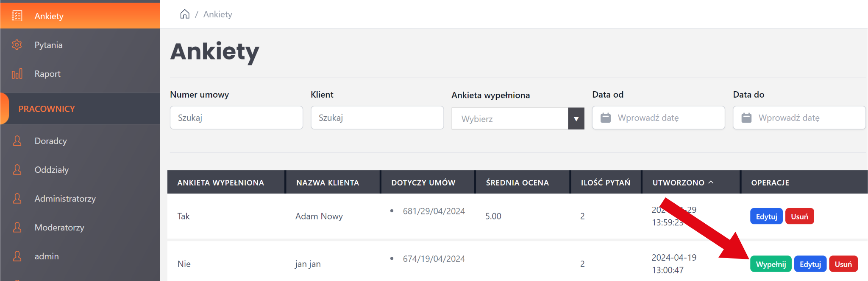868x281 pixels.
Task: Click the Raport bar chart icon
Action: coord(17,74)
